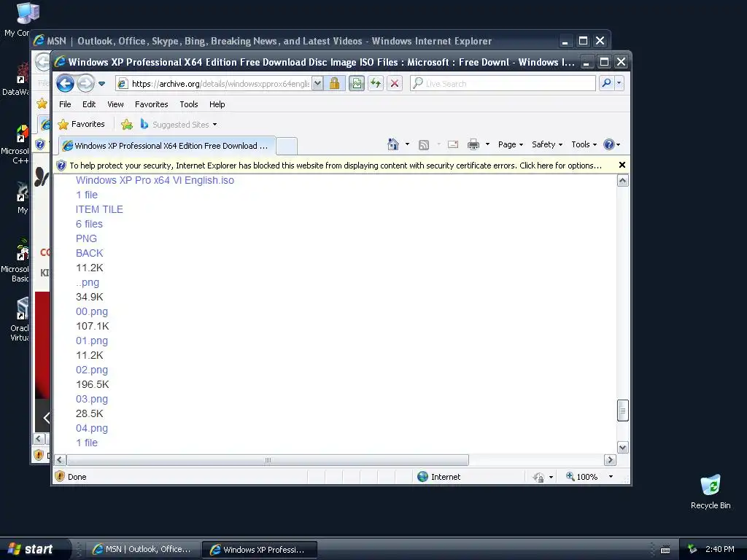Expand the address bar URL history dropdown
The height and width of the screenshot is (560, 747).
(318, 84)
